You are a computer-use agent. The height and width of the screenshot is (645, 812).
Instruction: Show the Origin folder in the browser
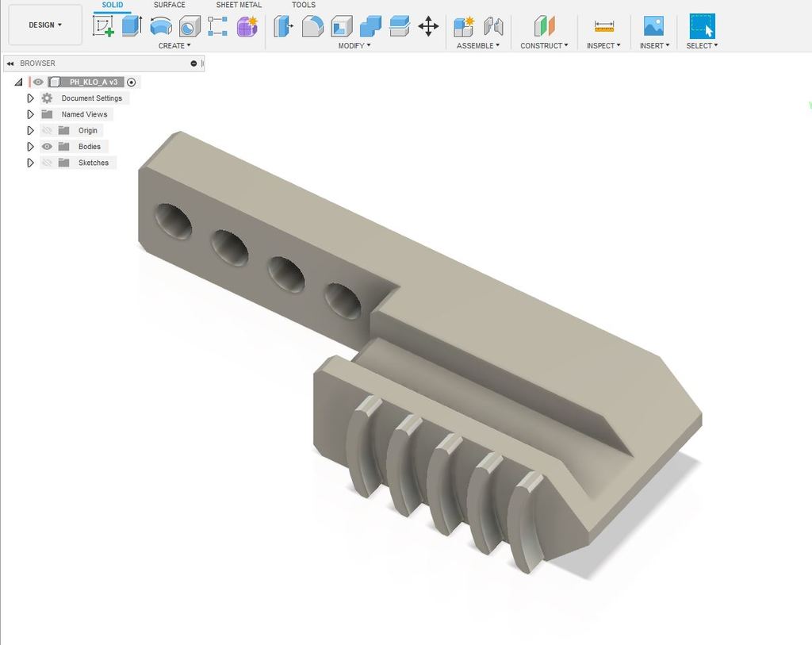click(x=47, y=130)
